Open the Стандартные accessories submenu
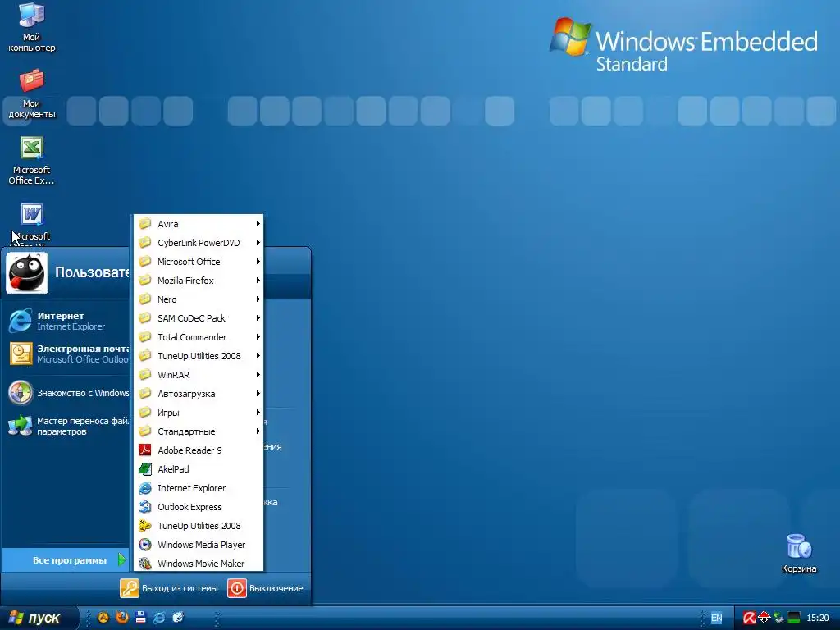 click(199, 431)
